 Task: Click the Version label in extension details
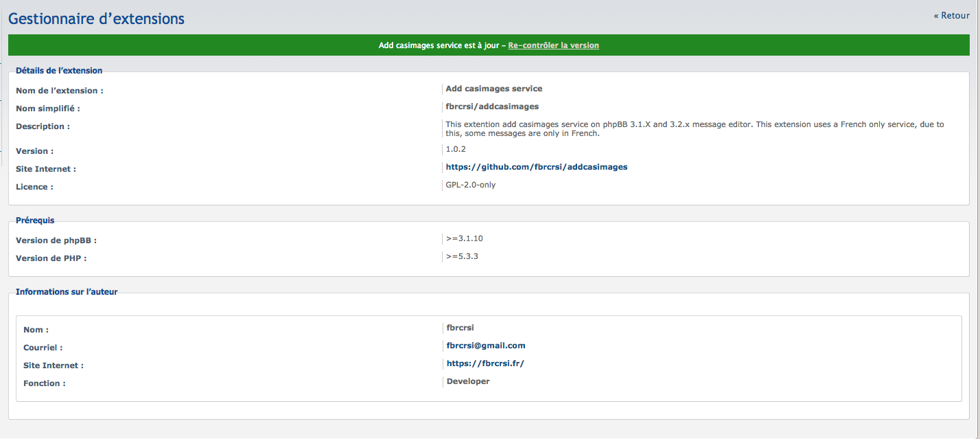click(34, 151)
